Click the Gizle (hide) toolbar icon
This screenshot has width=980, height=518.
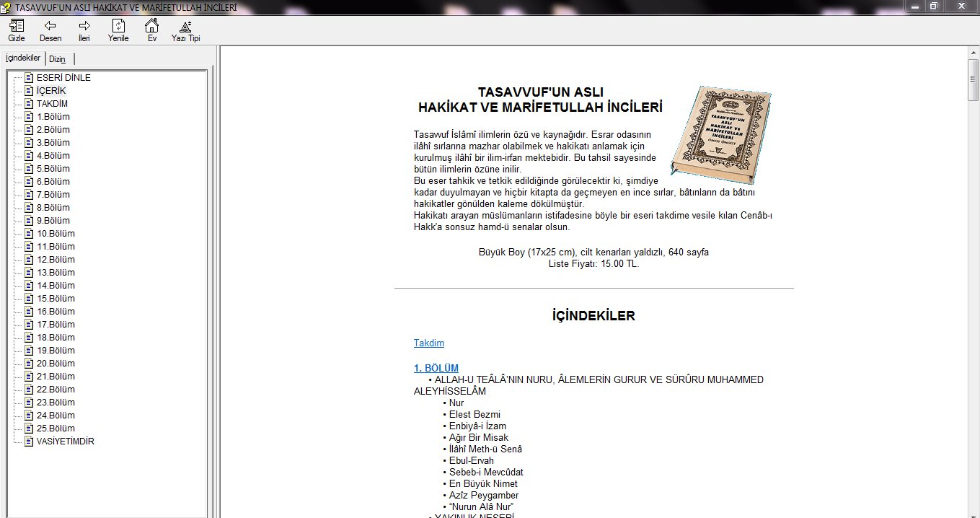tap(17, 26)
